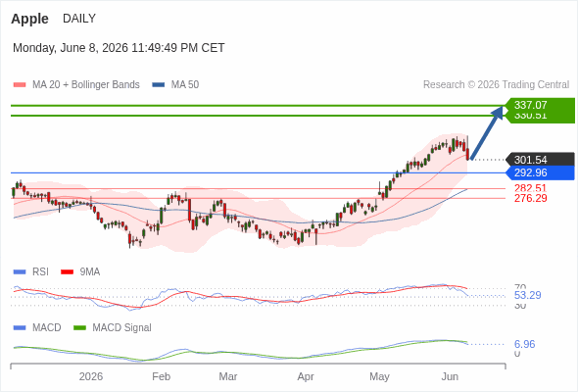Select the 337.07 green target price tag
The width and height of the screenshot is (578, 392).
tap(540, 105)
